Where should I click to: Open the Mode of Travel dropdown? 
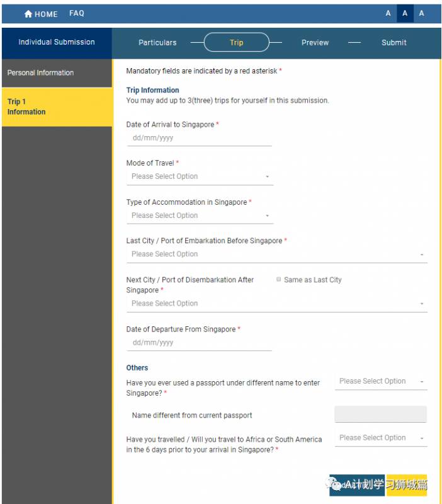(x=199, y=176)
